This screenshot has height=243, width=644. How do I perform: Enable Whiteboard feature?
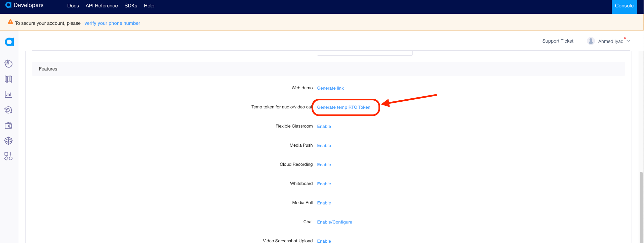(x=324, y=184)
